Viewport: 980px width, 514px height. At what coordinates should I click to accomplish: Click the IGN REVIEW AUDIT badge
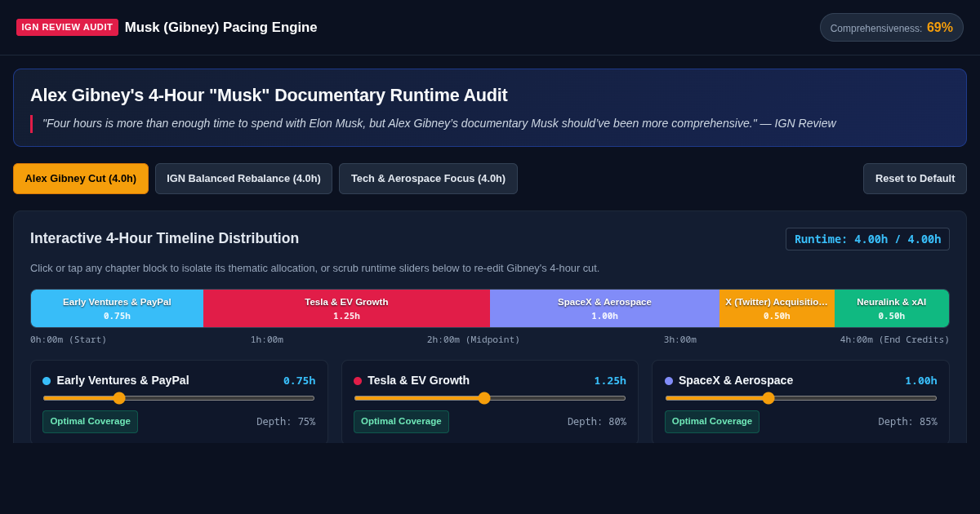pyautogui.click(x=67, y=27)
